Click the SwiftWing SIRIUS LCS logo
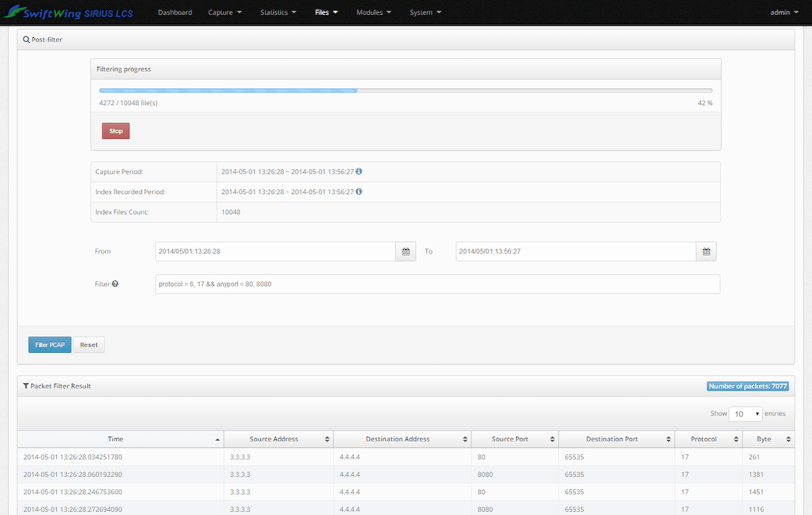The width and height of the screenshot is (812, 515). click(69, 12)
